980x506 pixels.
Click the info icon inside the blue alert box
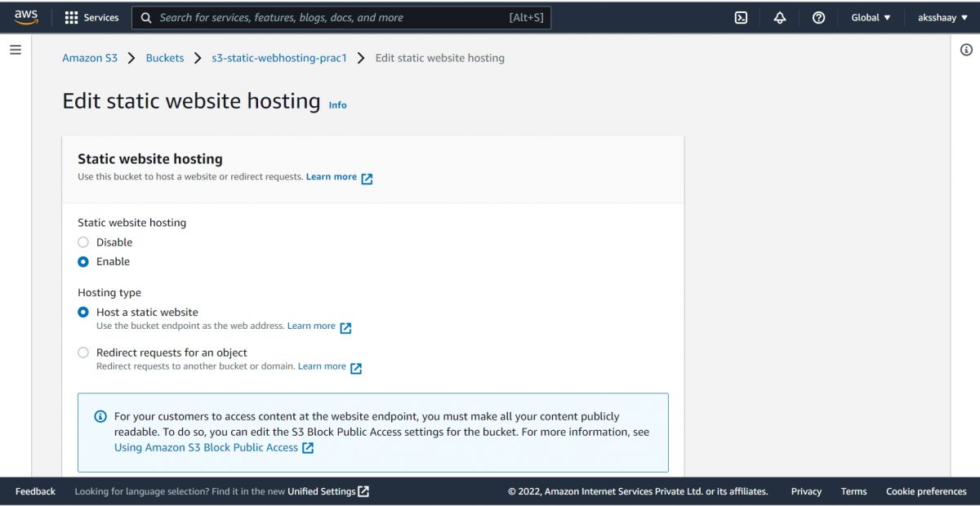tap(100, 416)
